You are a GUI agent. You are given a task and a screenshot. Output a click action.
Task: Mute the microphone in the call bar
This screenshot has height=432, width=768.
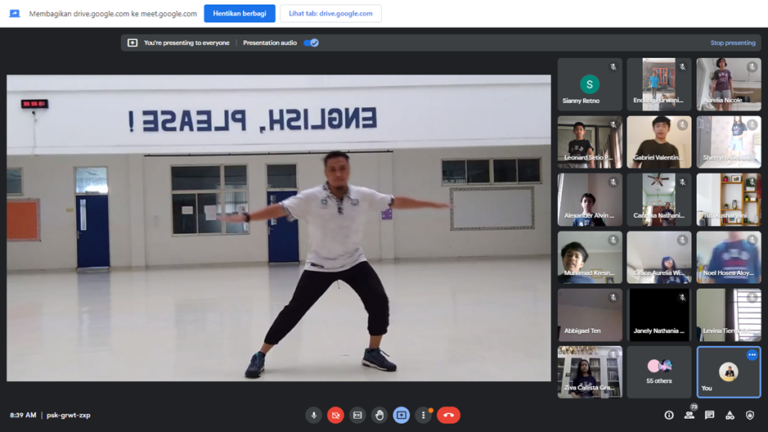(x=313, y=415)
